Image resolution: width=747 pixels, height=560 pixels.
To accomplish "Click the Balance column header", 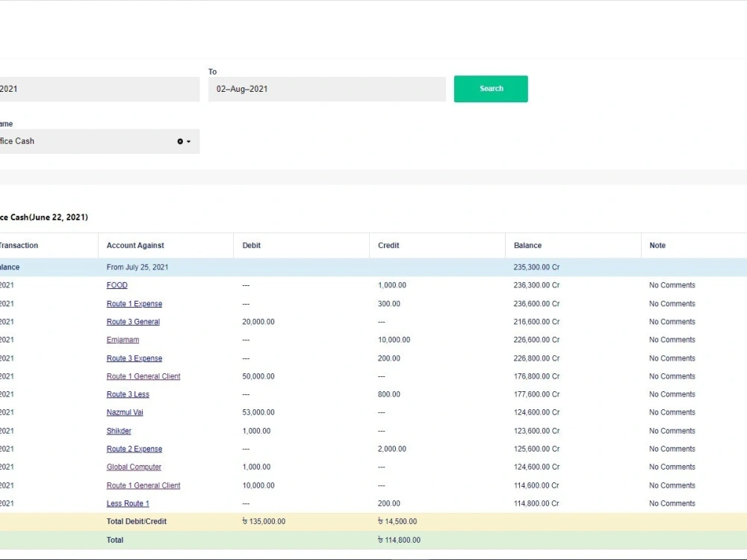I will (x=528, y=246).
